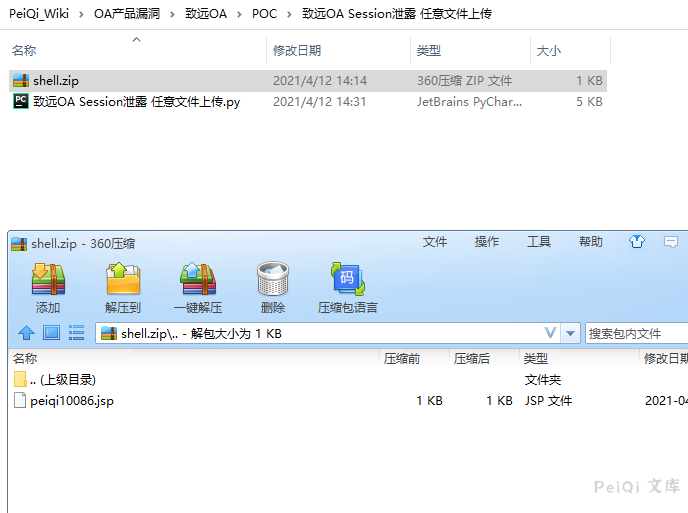Click the 搜索包内文件 search field
Image resolution: width=688 pixels, height=513 pixels.
pos(636,333)
